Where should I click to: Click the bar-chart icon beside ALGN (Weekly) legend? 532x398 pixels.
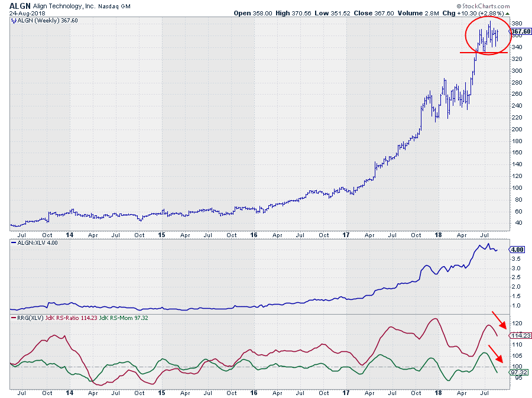point(14,21)
